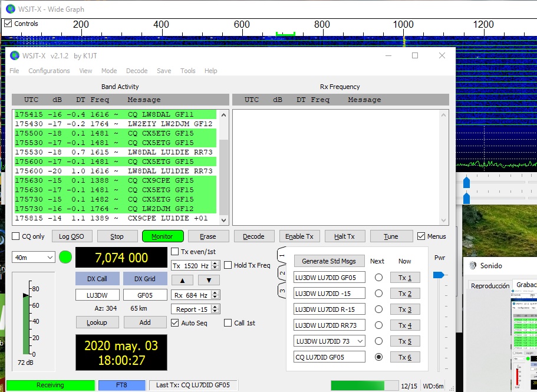Open Reproducción tab in Sonido window
Image resolution: width=537 pixels, height=392 pixels.
(490, 285)
